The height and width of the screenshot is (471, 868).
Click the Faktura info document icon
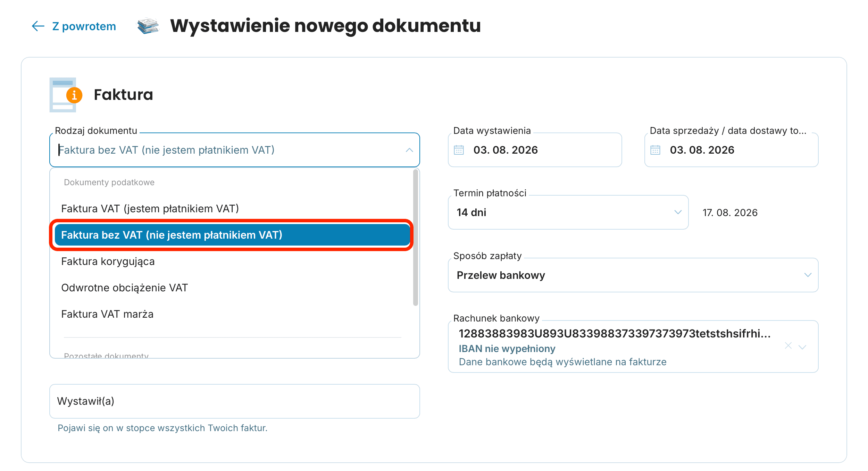(x=66, y=95)
